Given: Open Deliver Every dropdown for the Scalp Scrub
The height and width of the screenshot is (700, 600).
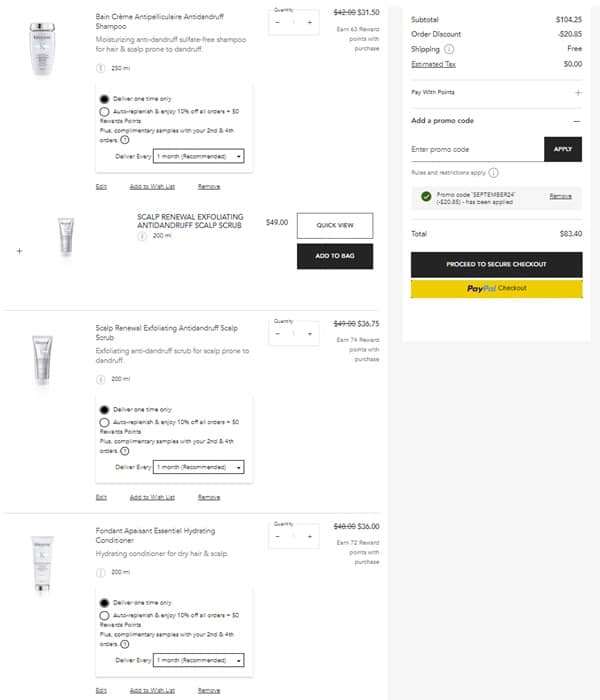Looking at the screenshot, I should pos(199,467).
